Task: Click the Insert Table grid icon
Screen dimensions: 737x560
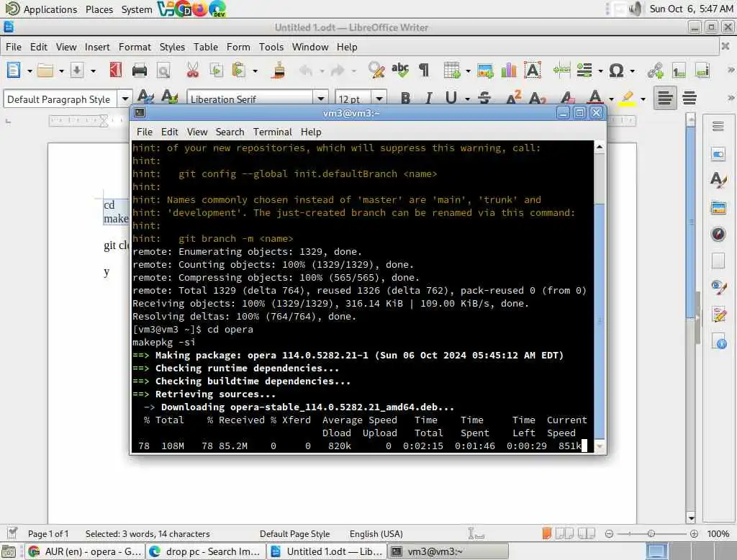Action: 452,71
